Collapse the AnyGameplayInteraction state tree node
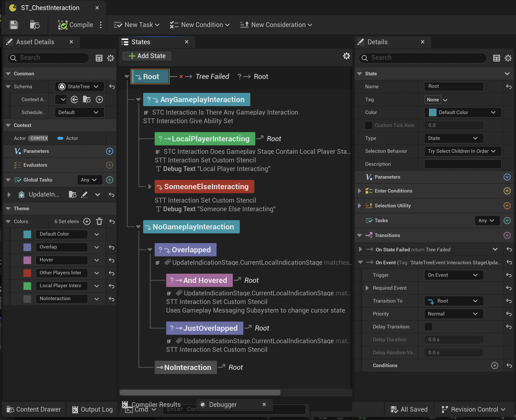The width and height of the screenshot is (516, 420). click(138, 99)
